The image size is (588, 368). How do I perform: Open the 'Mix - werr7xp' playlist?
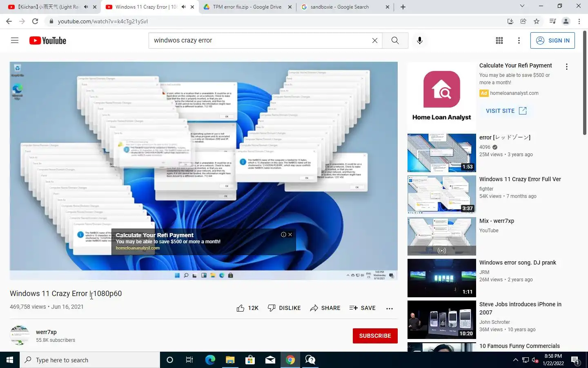[497, 221]
